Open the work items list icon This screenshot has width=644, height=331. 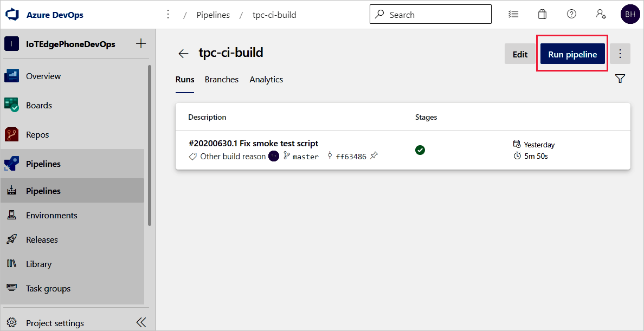[x=513, y=15]
